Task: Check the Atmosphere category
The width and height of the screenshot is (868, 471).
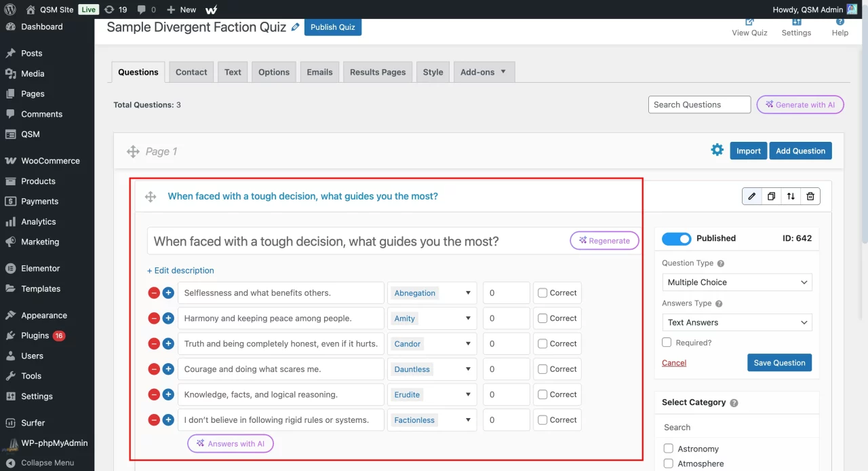Action: tap(669, 464)
